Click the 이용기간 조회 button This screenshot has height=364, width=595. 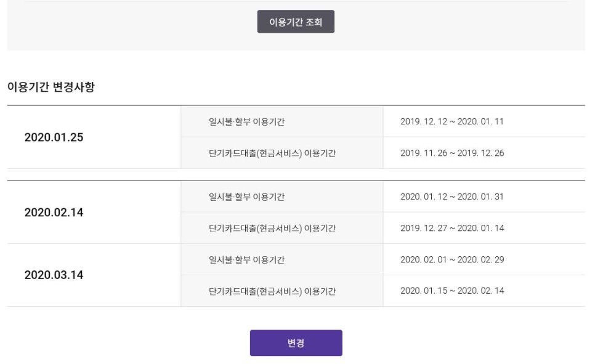296,22
